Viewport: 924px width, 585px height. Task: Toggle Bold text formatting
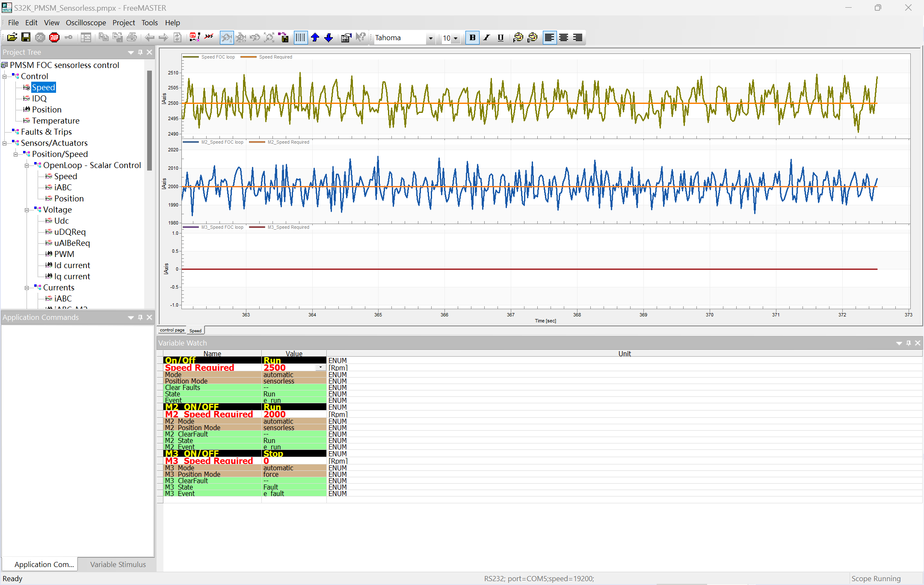tap(472, 38)
